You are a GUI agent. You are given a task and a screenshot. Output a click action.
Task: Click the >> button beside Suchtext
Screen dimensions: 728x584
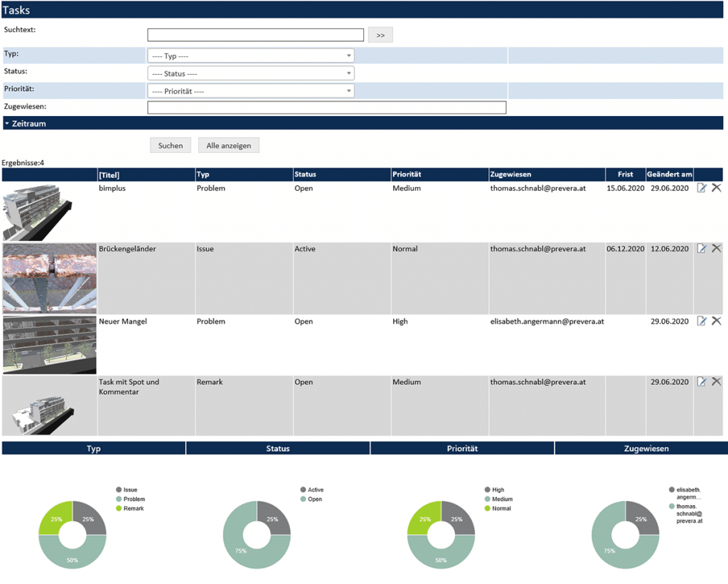pyautogui.click(x=380, y=35)
